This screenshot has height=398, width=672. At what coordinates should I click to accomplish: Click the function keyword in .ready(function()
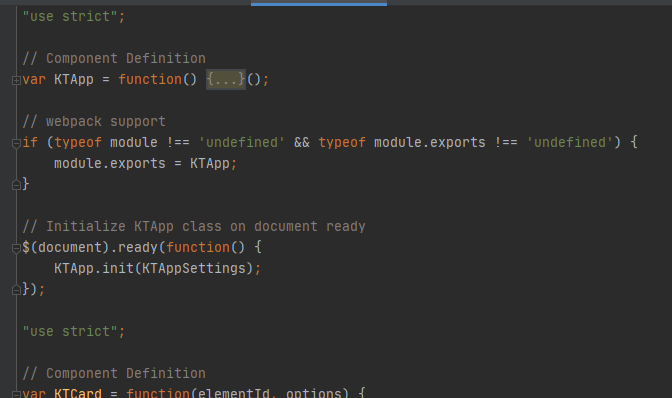198,247
